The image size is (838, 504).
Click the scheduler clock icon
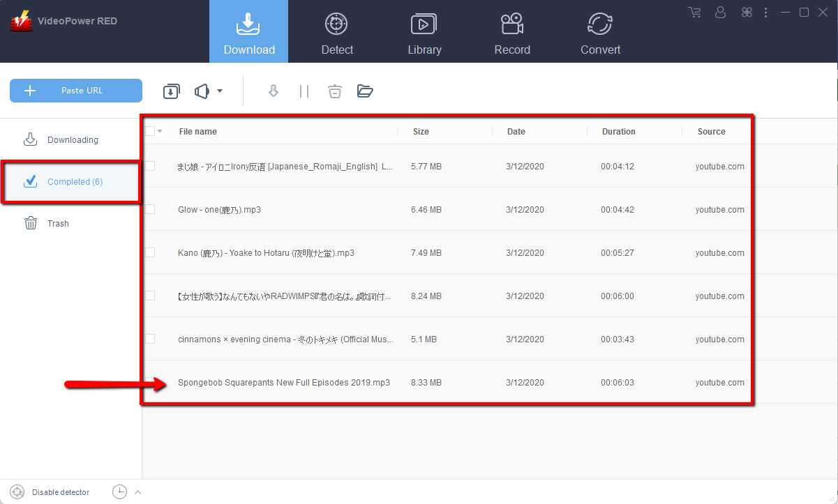point(120,492)
